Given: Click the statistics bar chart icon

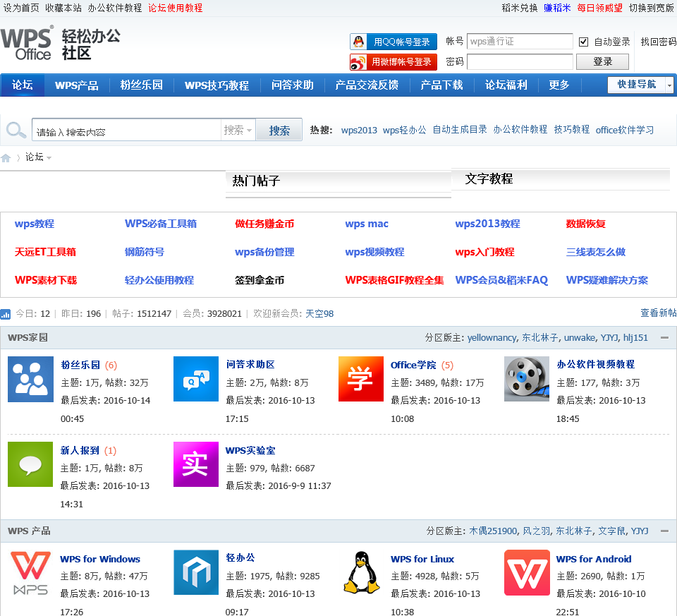Looking at the screenshot, I should click(5, 314).
